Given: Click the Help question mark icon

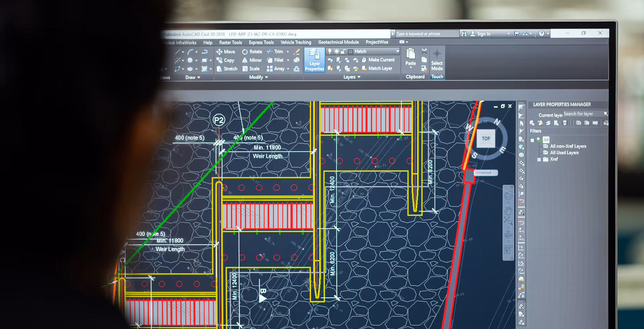Looking at the screenshot, I should (541, 33).
